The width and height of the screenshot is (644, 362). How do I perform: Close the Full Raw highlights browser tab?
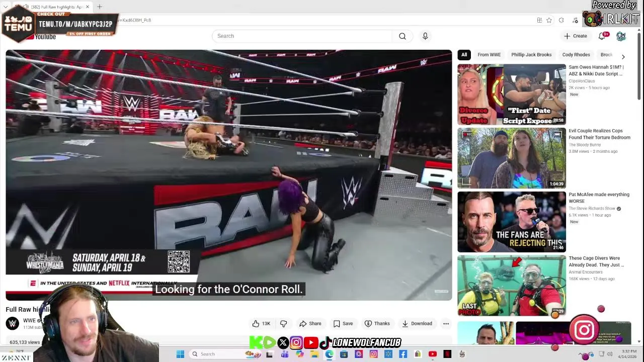88,7
